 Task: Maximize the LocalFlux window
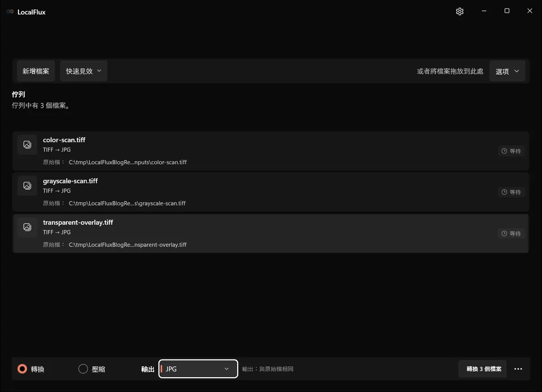[507, 11]
